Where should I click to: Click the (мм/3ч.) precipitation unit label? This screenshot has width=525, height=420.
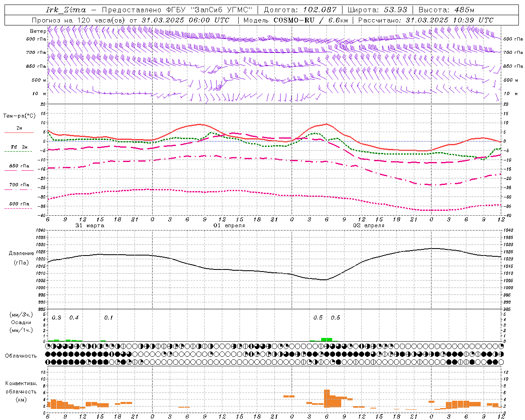(x=21, y=315)
